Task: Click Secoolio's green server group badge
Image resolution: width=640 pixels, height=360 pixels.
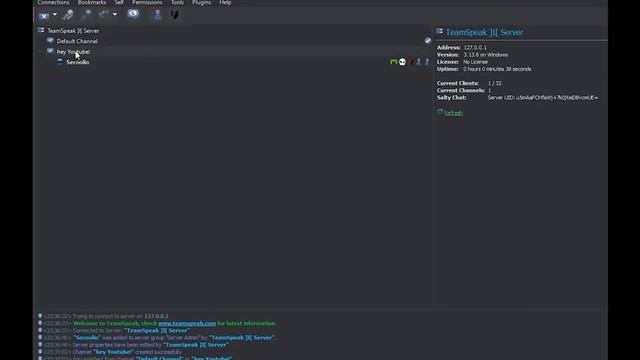Action: [x=393, y=62]
